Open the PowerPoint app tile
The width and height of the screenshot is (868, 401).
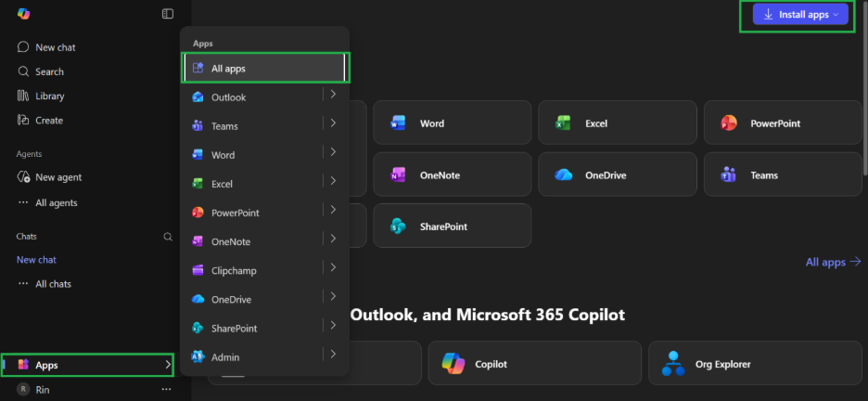click(783, 123)
